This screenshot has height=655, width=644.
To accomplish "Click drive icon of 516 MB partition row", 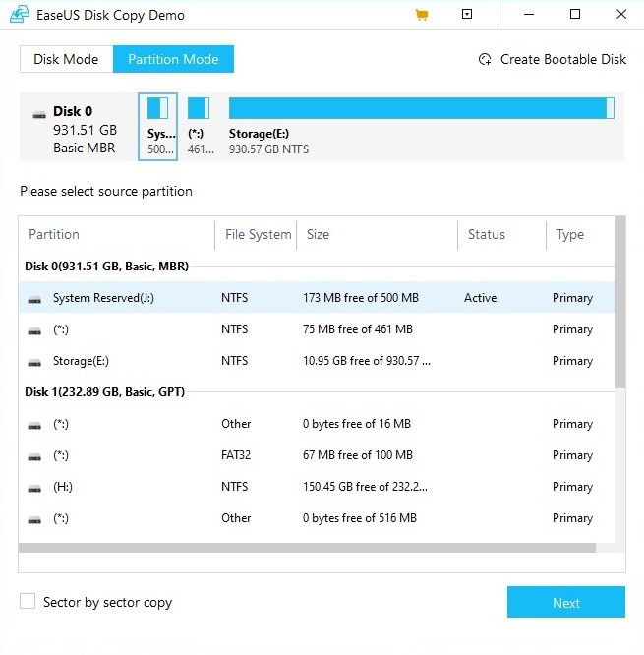I will [x=34, y=520].
